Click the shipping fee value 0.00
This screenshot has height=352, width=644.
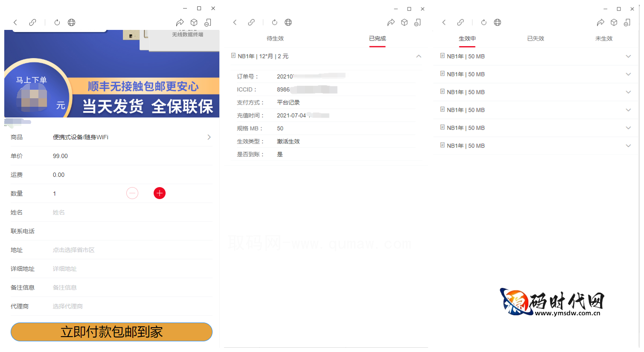[58, 175]
